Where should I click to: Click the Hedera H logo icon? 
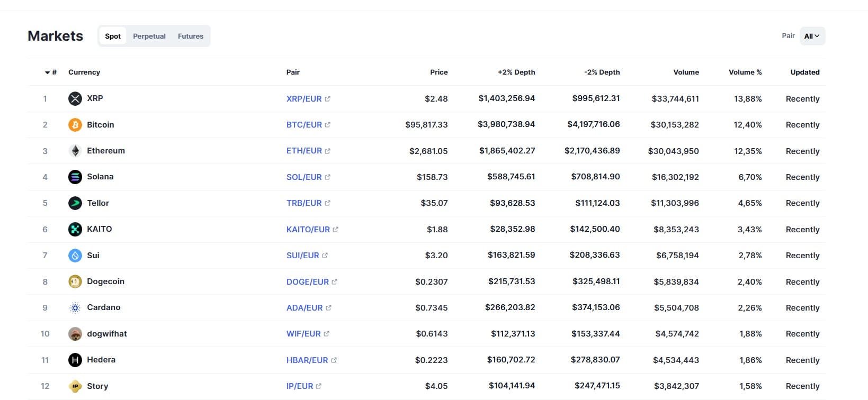pyautogui.click(x=75, y=360)
